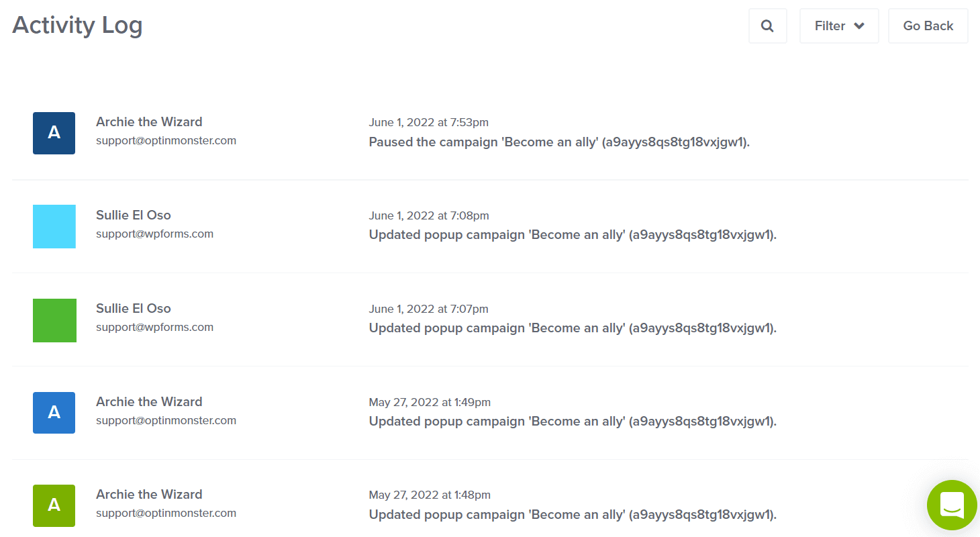Click the green chat support bubble icon
This screenshot has width=980, height=537.
952,505
